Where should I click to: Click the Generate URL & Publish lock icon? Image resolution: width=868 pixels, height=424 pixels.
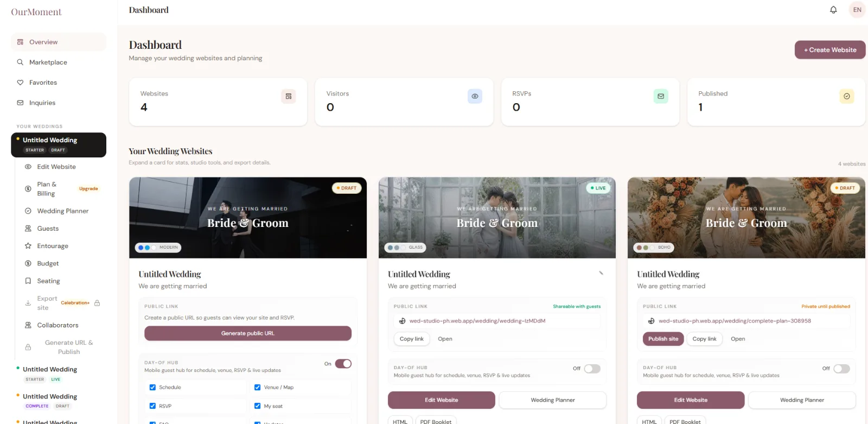[x=28, y=347]
